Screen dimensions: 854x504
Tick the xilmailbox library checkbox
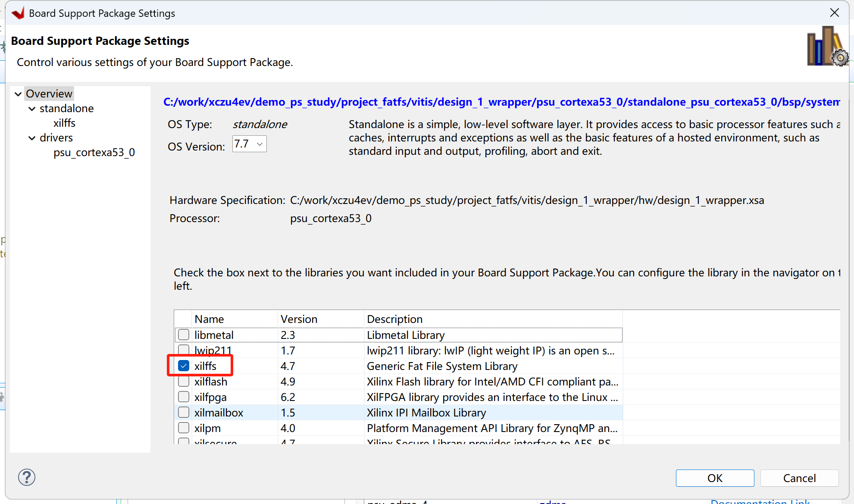point(184,413)
